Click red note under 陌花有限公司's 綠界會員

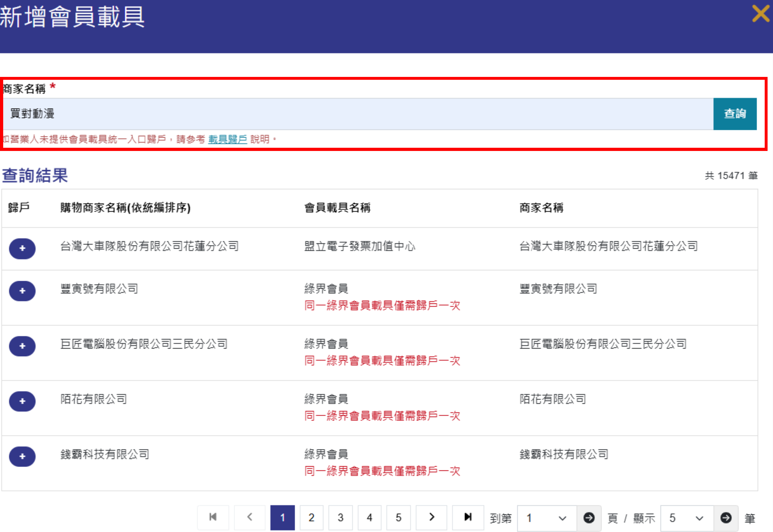(x=382, y=416)
